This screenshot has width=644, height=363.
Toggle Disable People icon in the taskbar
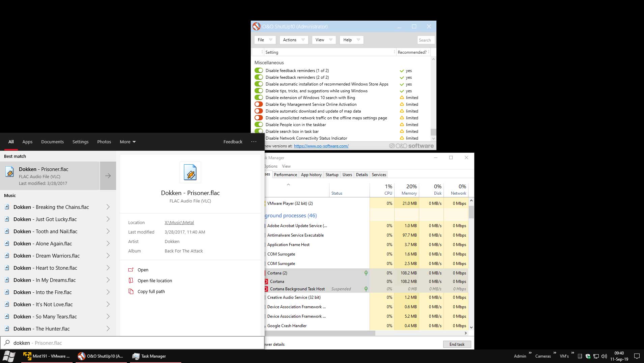[259, 124]
